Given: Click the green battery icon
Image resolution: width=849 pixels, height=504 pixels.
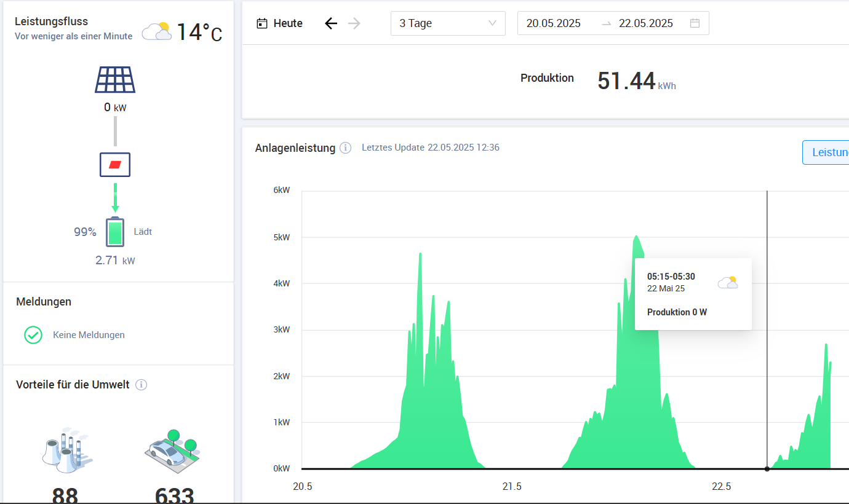Looking at the screenshot, I should point(115,232).
